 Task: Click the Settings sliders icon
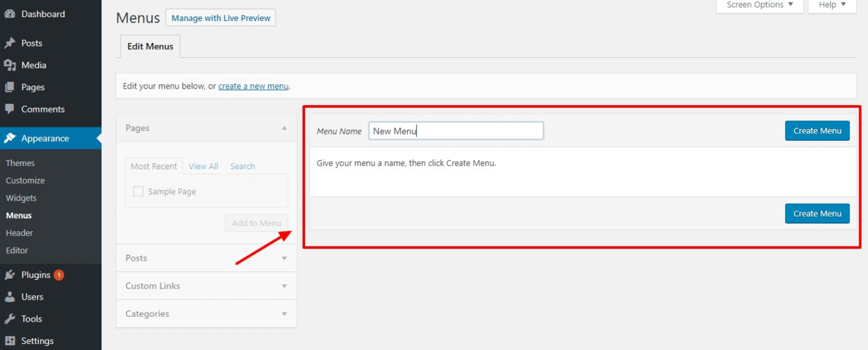point(9,341)
